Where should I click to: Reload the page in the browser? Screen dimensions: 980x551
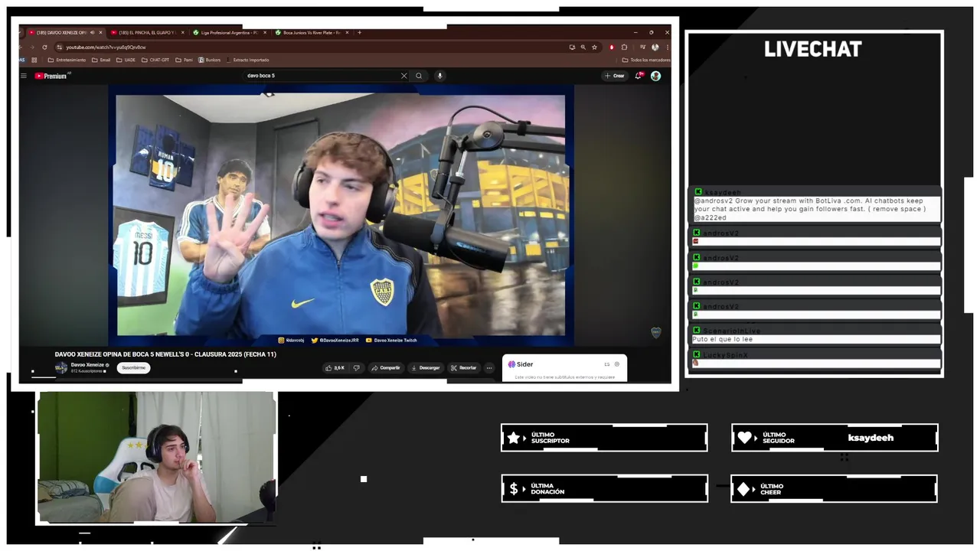click(x=44, y=47)
